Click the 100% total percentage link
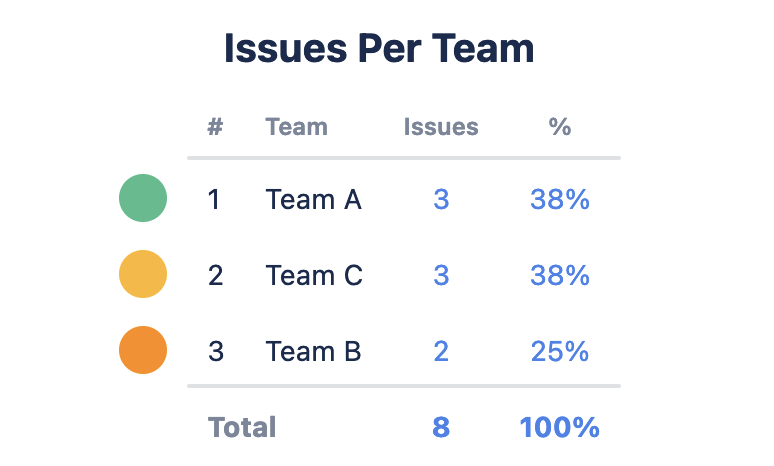This screenshot has width=774, height=466. click(560, 428)
